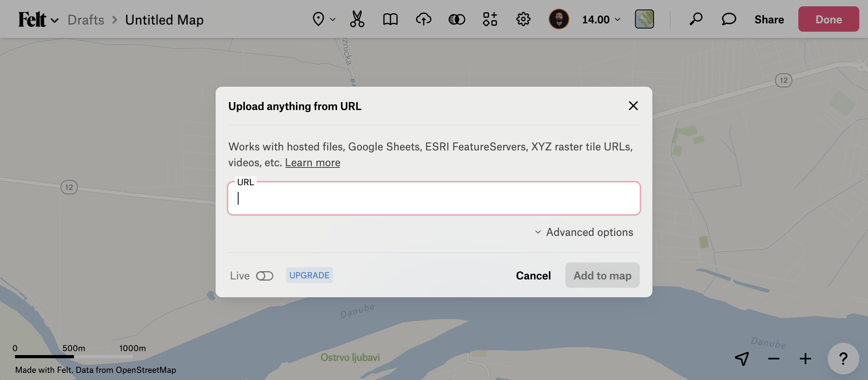The image size is (868, 380).
Task: Open the Felt logo menu
Action: 38,19
